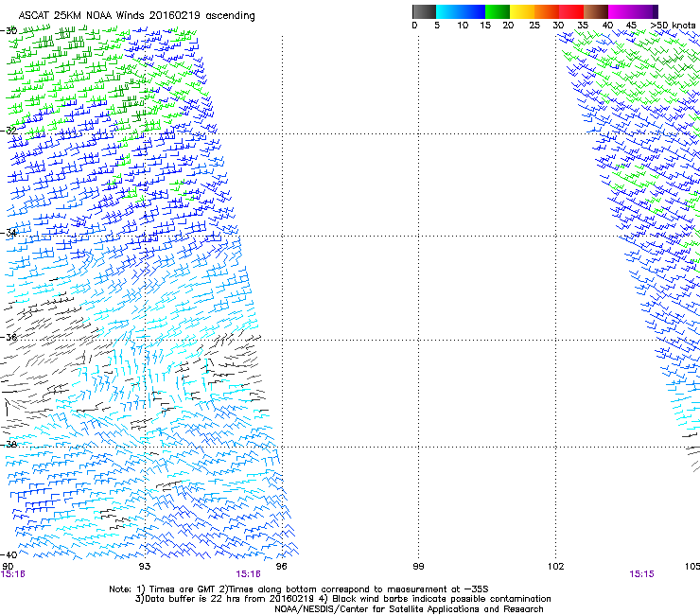The width and height of the screenshot is (700, 615).
Task: Click the -38 latitude label
Action: click(9, 444)
